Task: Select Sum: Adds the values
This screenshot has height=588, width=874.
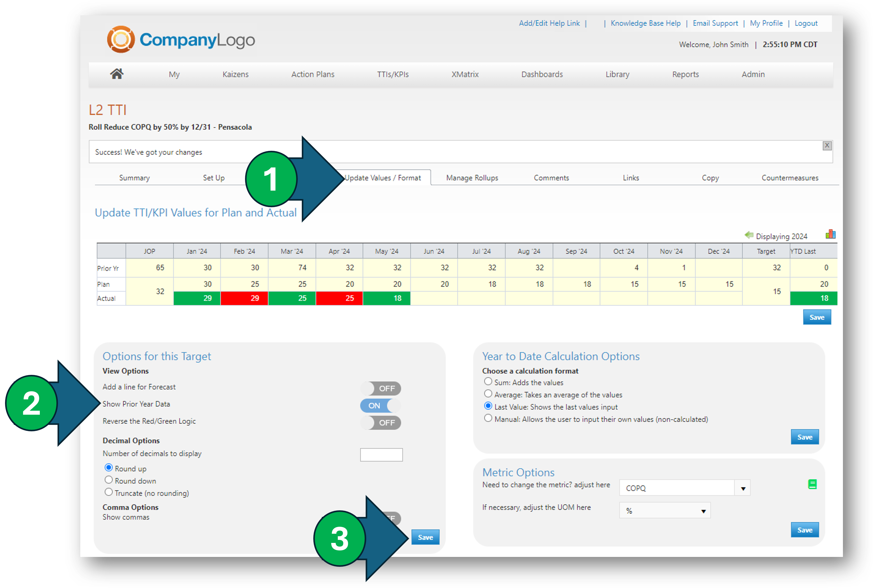Action: coord(488,382)
